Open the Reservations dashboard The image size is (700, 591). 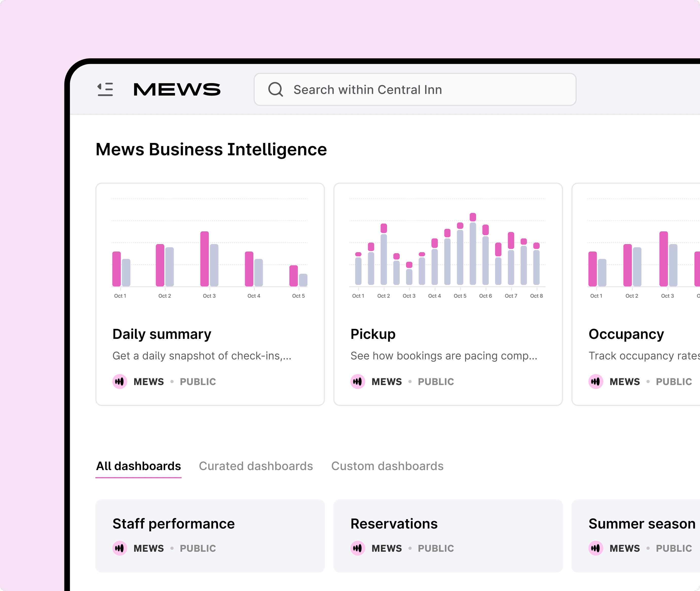pos(448,536)
